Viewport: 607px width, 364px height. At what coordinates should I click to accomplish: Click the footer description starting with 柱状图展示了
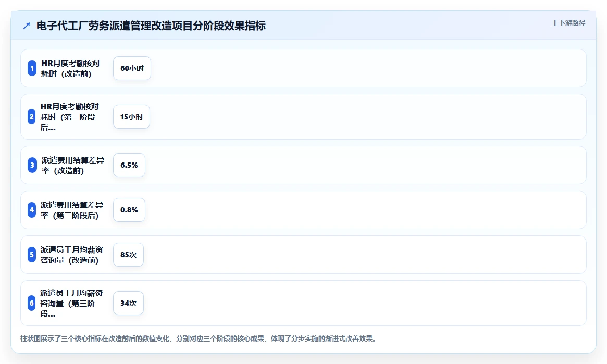(200, 339)
